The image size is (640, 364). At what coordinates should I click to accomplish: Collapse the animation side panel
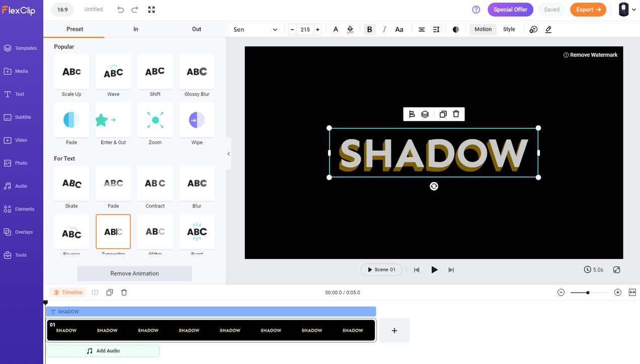click(228, 154)
